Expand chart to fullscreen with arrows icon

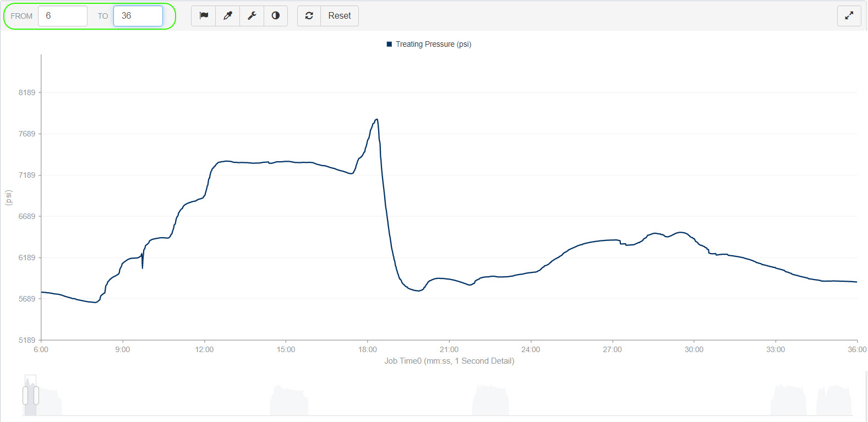[849, 16]
